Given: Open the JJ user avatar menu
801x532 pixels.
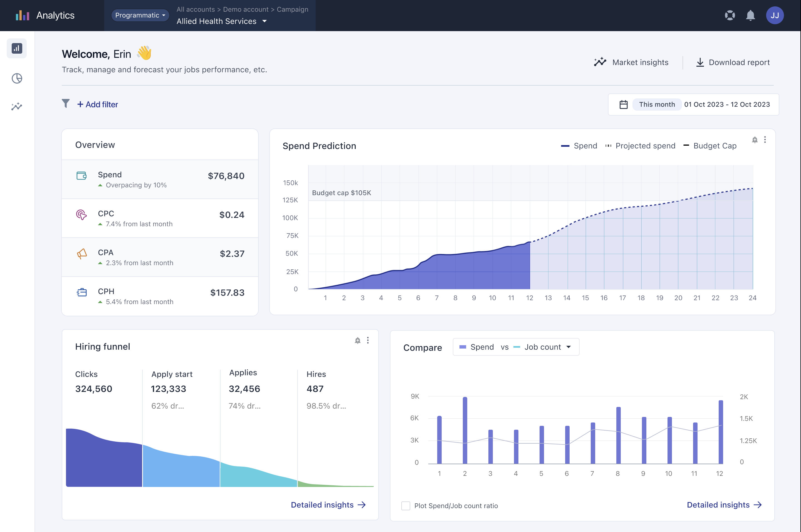Looking at the screenshot, I should [x=775, y=16].
